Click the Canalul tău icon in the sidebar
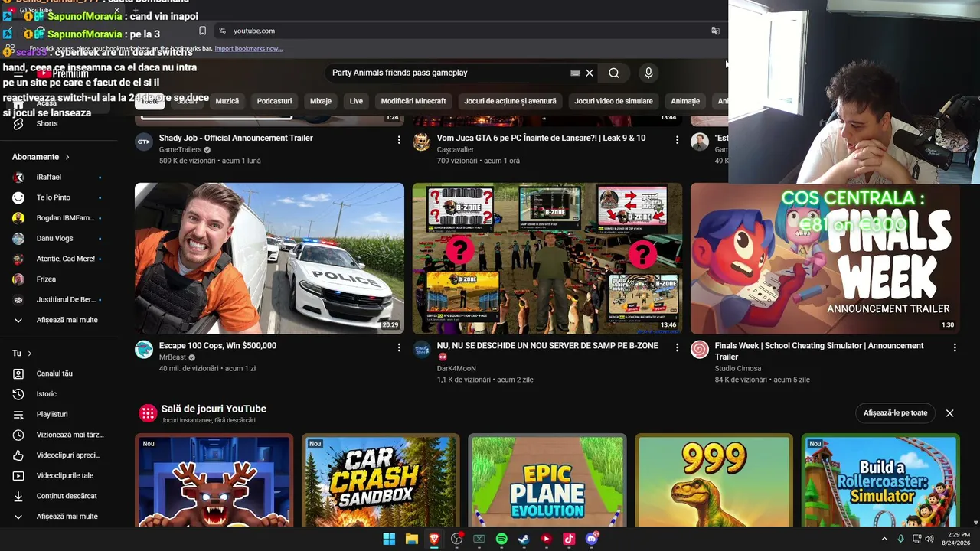Viewport: 980px width, 551px height. 18,373
